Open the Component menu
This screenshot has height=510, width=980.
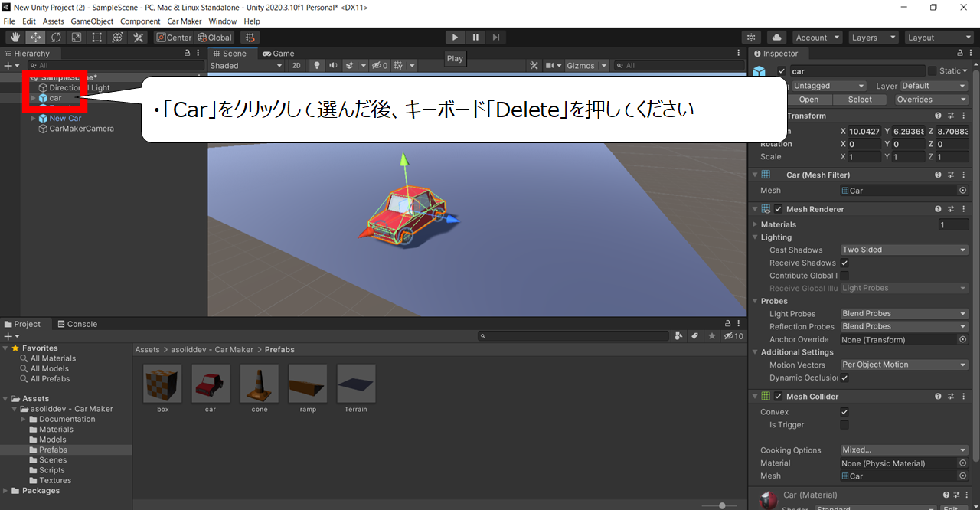pyautogui.click(x=140, y=21)
